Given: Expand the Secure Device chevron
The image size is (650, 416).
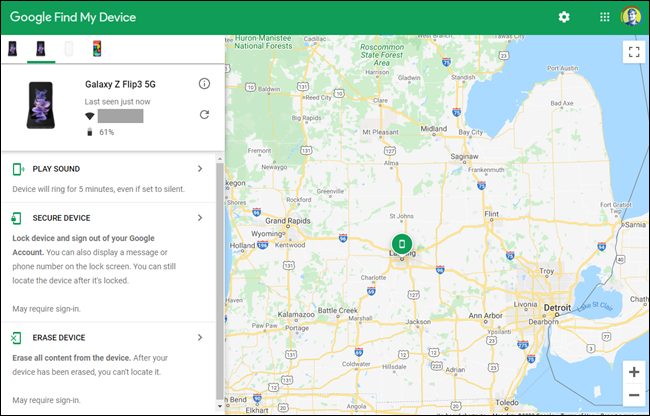Looking at the screenshot, I should tap(200, 217).
